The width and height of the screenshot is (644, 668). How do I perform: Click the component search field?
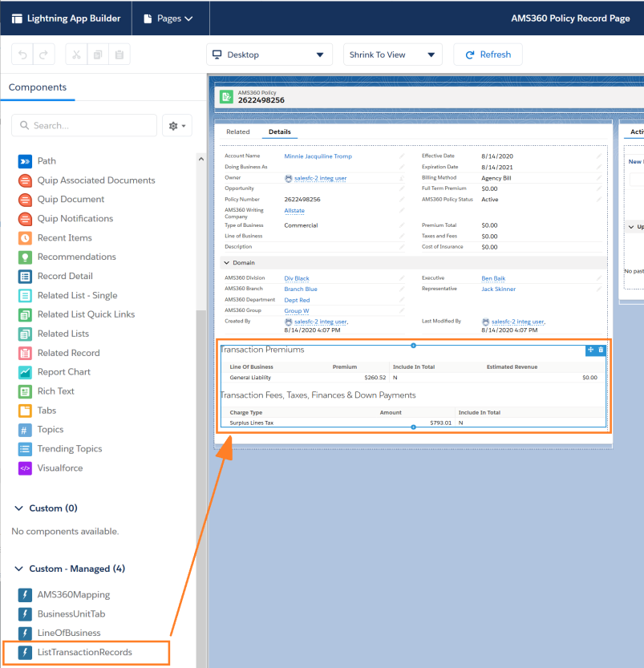(x=84, y=125)
